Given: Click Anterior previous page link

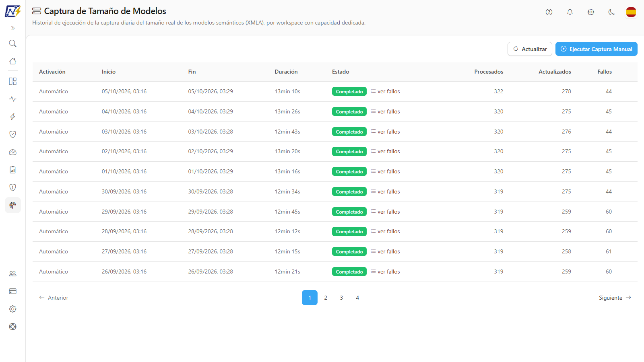Looking at the screenshot, I should click(54, 298).
